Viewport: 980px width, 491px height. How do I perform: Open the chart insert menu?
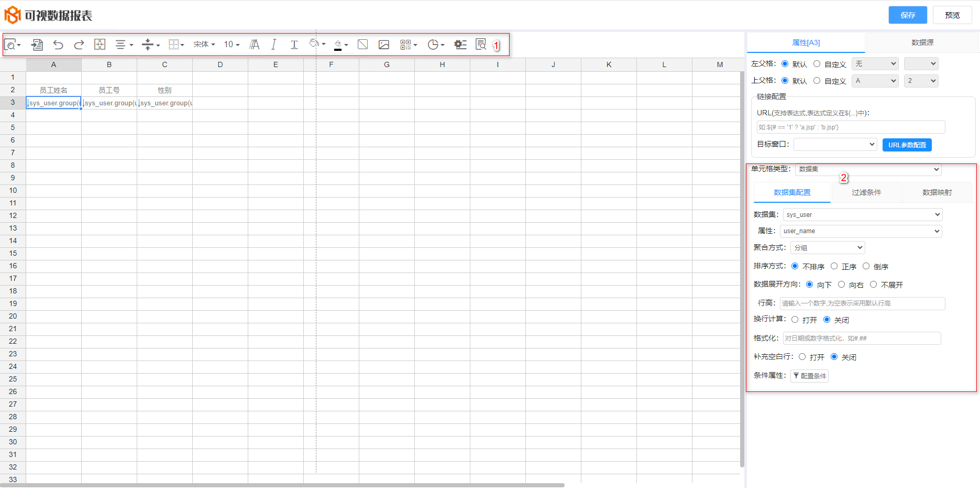coord(436,45)
